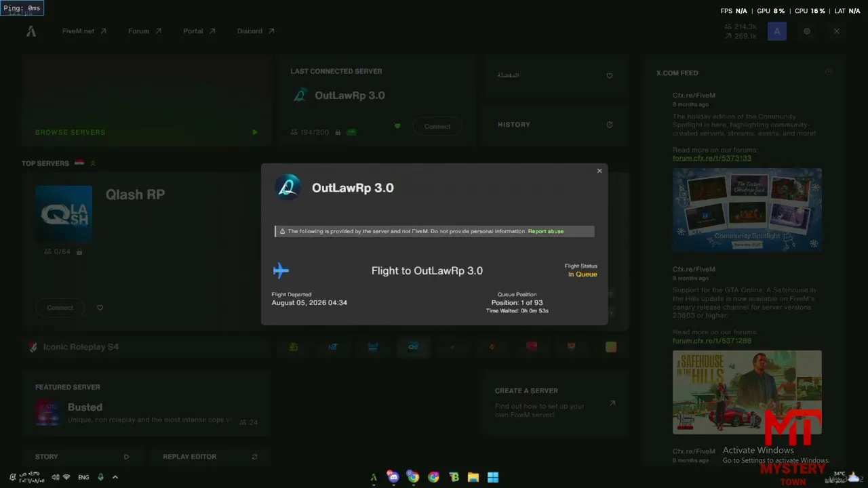The height and width of the screenshot is (488, 868).
Task: Click the Report abuse link in the dialog
Action: tap(546, 232)
